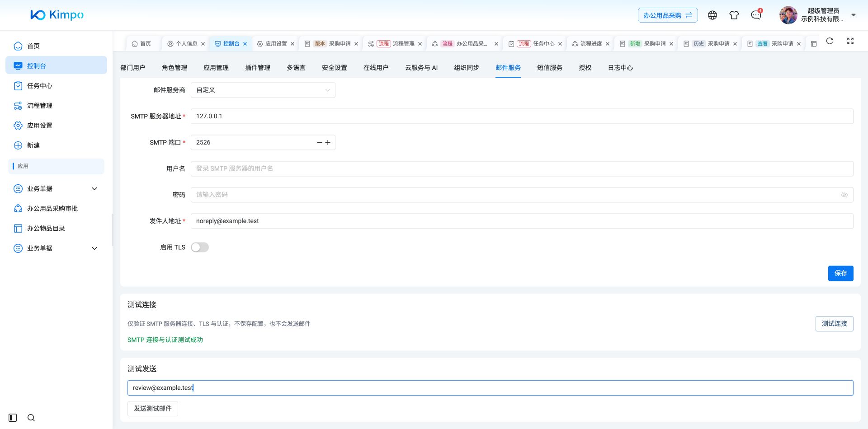Screen dimensions: 868x429
Task: Open 组织同步 settings tab
Action: point(467,68)
